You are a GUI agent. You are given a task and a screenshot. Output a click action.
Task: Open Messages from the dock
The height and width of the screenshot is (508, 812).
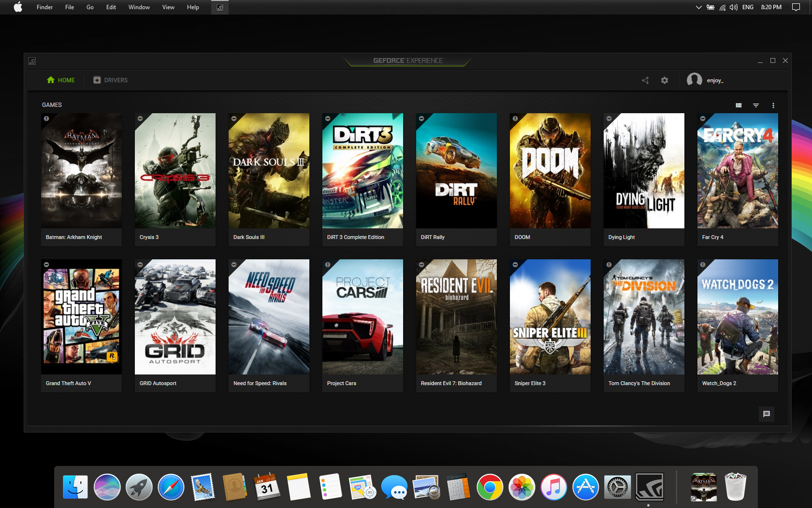pyautogui.click(x=394, y=487)
